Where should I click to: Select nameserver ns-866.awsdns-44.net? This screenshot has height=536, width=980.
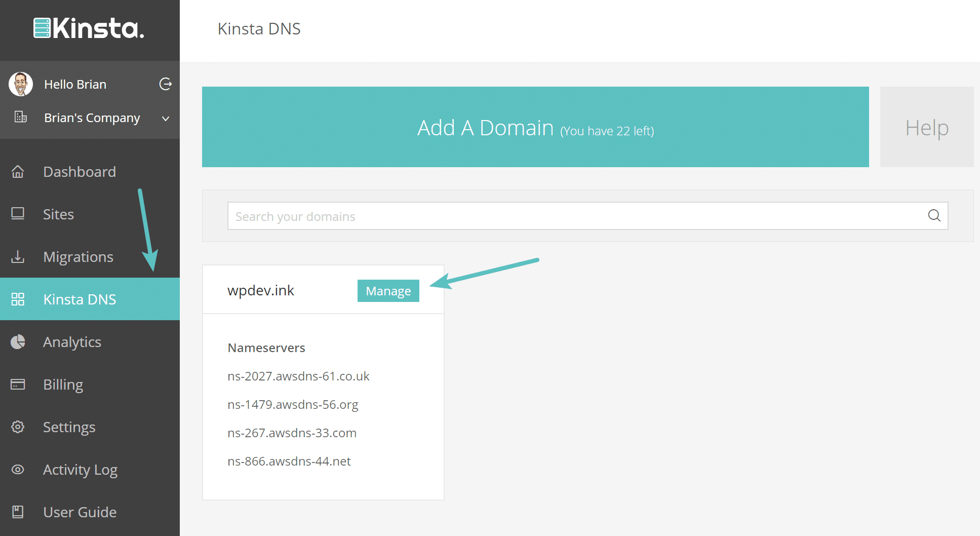coord(289,462)
